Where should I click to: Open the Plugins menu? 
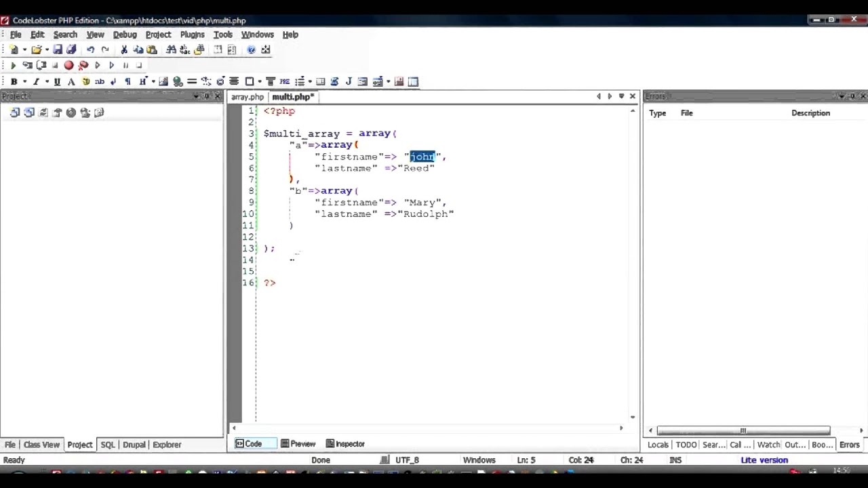click(x=192, y=35)
